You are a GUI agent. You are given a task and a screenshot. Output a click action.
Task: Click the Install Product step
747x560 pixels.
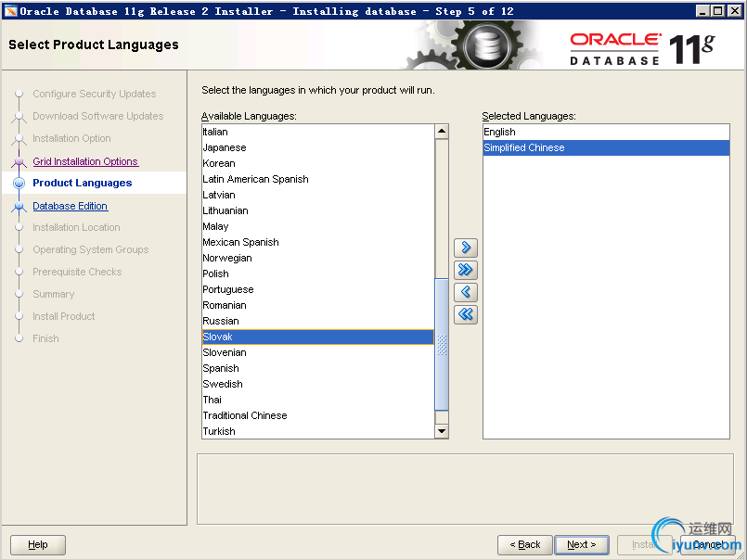[x=63, y=316]
